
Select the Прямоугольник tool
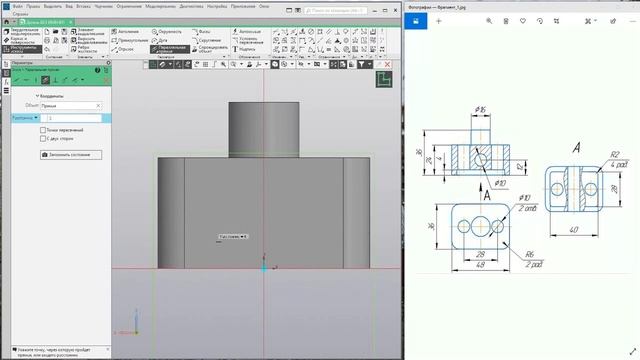[x=129, y=40]
